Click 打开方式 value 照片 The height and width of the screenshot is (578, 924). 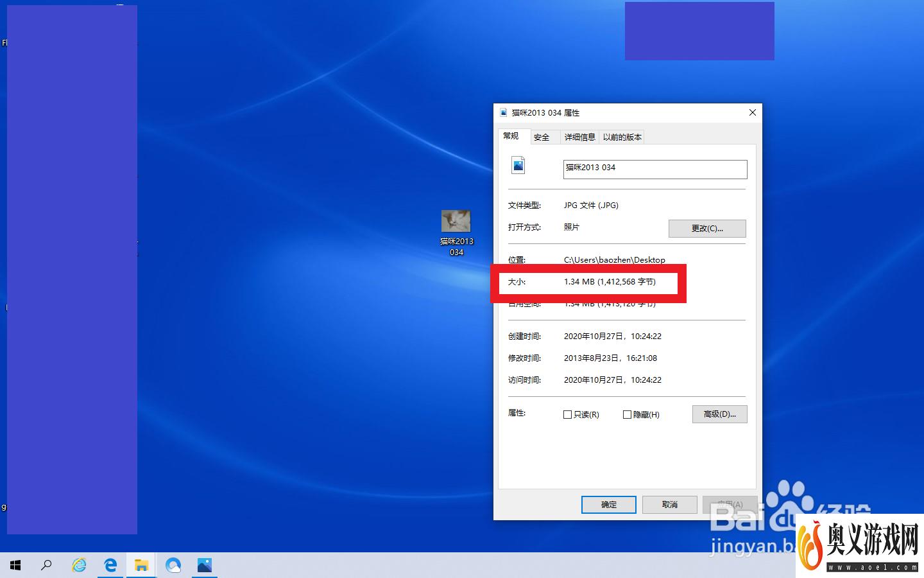[x=572, y=227]
